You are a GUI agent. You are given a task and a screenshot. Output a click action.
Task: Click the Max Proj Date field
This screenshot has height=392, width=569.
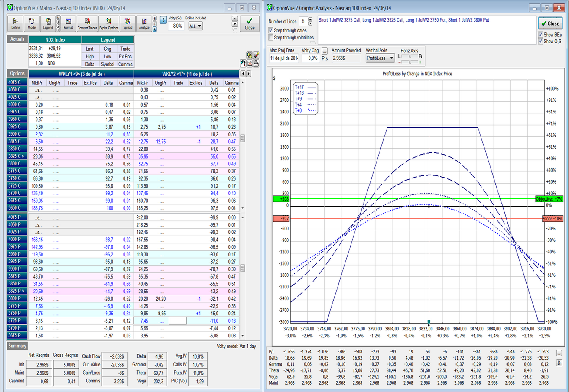[x=283, y=58]
